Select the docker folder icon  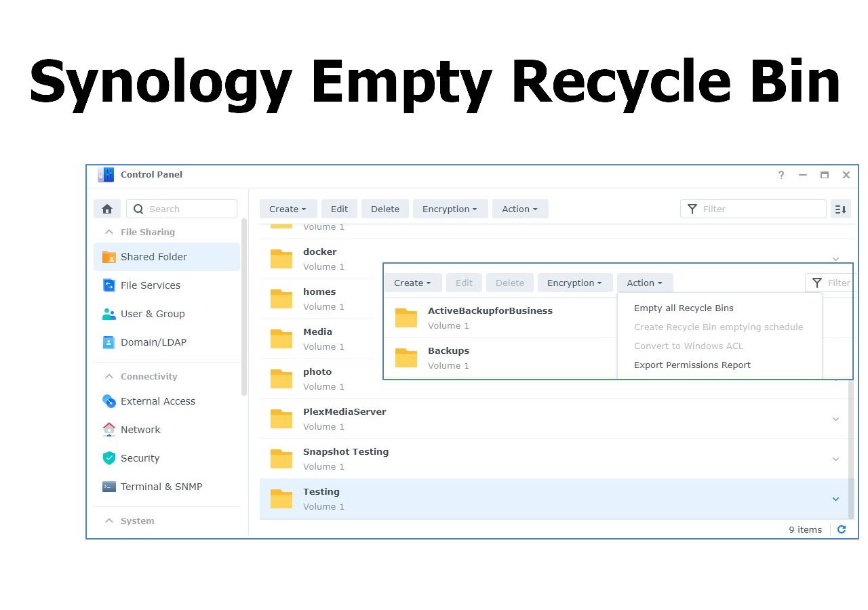(281, 259)
